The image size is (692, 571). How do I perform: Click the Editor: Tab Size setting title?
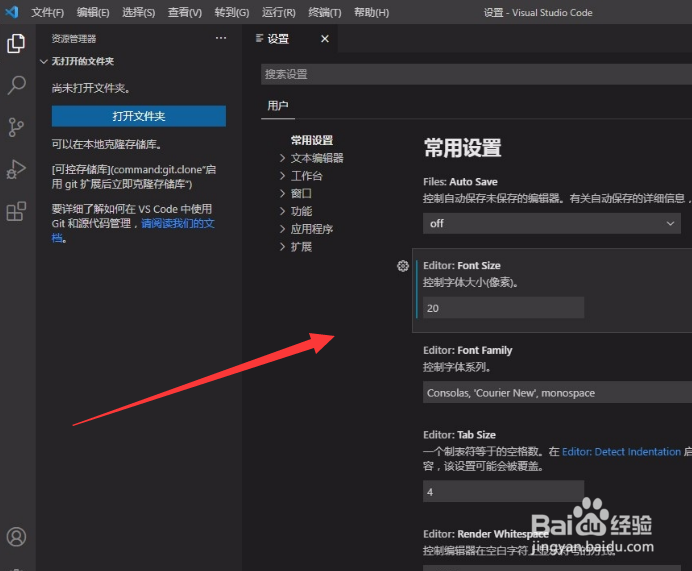[459, 435]
